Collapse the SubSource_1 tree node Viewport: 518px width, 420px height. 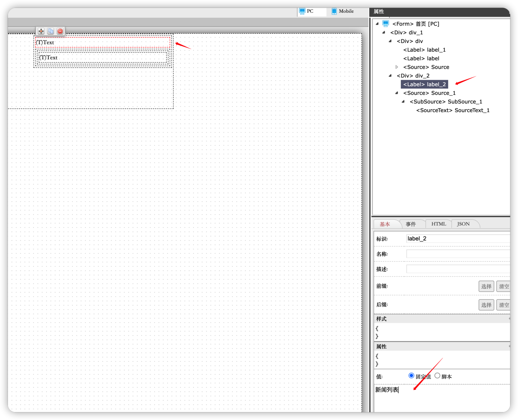(x=403, y=101)
